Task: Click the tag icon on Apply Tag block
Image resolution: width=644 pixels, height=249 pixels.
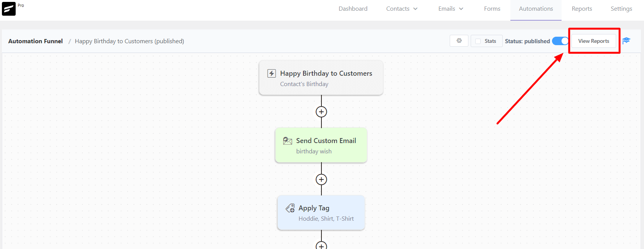Action: pos(290,208)
